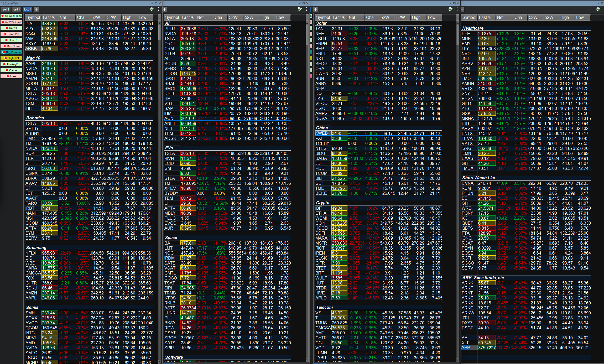Toggle the Big Volume filter
Viewport: 604px width, 364px height.
tap(12, 52)
